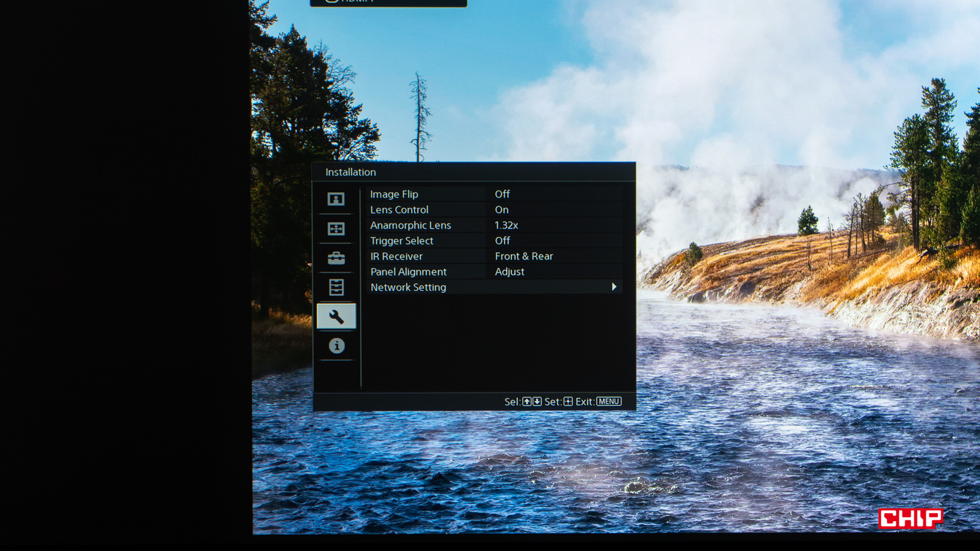
Task: Toggle Trigger Select Off value
Action: pos(502,241)
